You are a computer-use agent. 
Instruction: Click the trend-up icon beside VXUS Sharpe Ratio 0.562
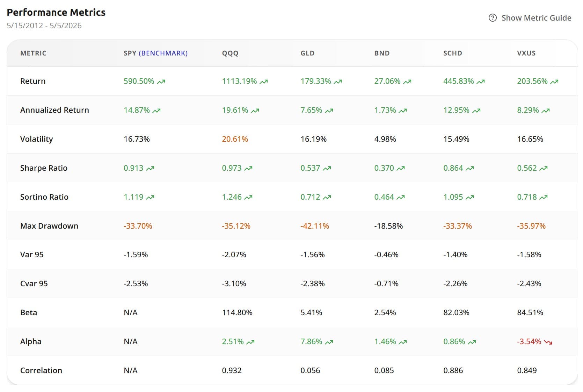click(x=544, y=169)
